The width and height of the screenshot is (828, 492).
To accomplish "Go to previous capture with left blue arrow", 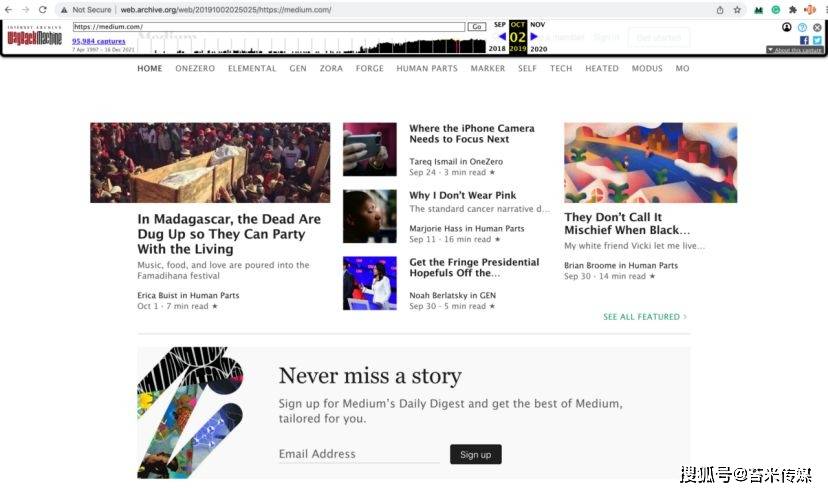I will tap(502, 36).
